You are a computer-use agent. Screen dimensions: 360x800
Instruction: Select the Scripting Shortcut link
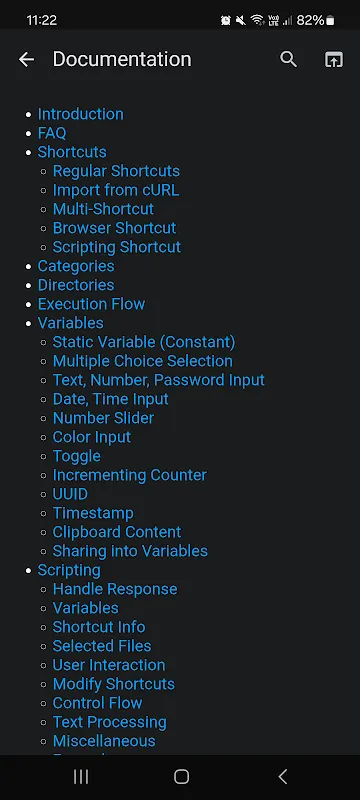click(117, 247)
